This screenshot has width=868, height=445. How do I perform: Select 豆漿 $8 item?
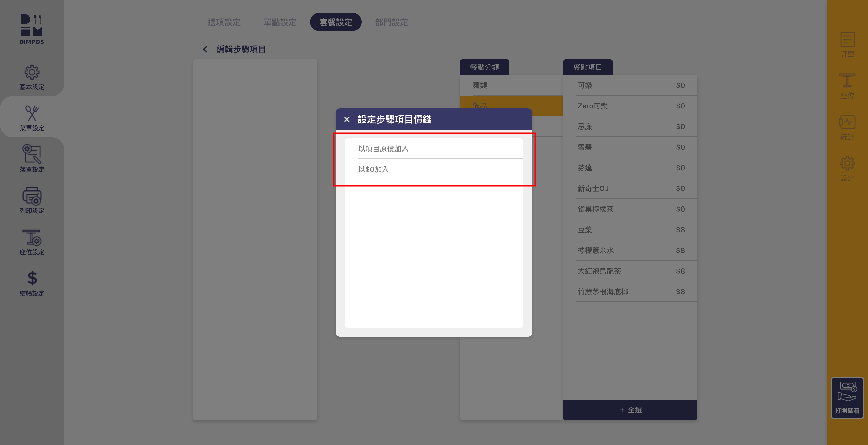coord(630,230)
